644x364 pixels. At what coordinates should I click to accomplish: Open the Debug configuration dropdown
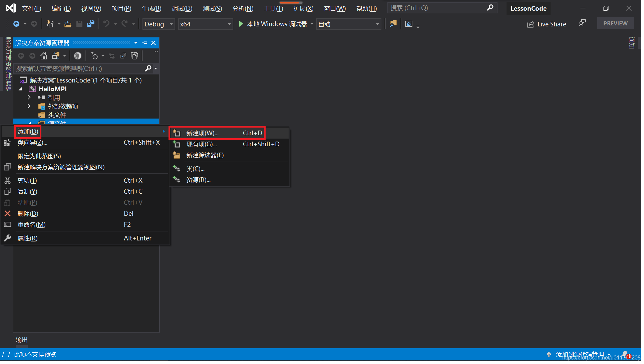[x=159, y=24]
